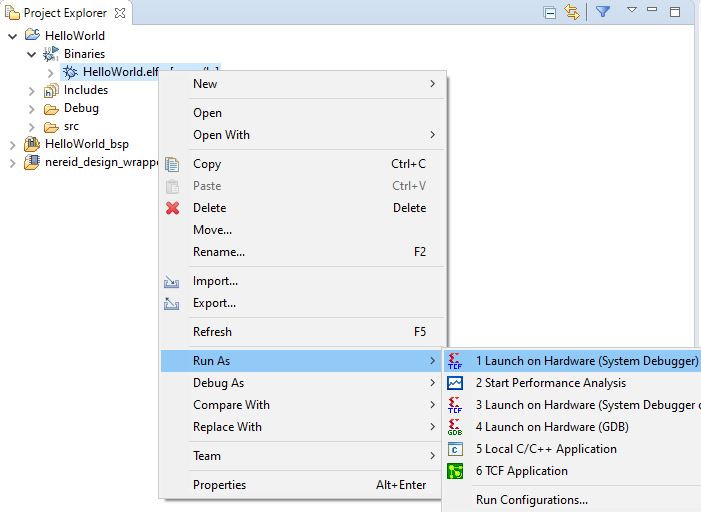
Task: Click the red Delete X icon
Action: point(172,208)
